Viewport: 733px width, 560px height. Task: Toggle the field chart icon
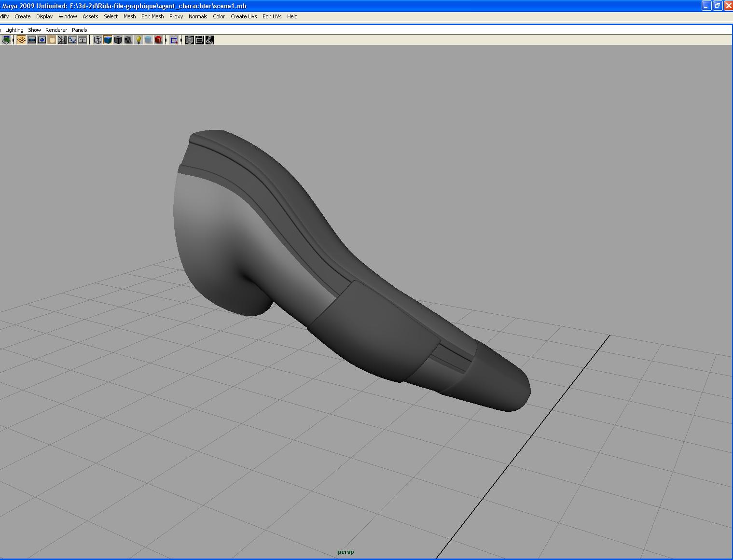click(x=62, y=40)
